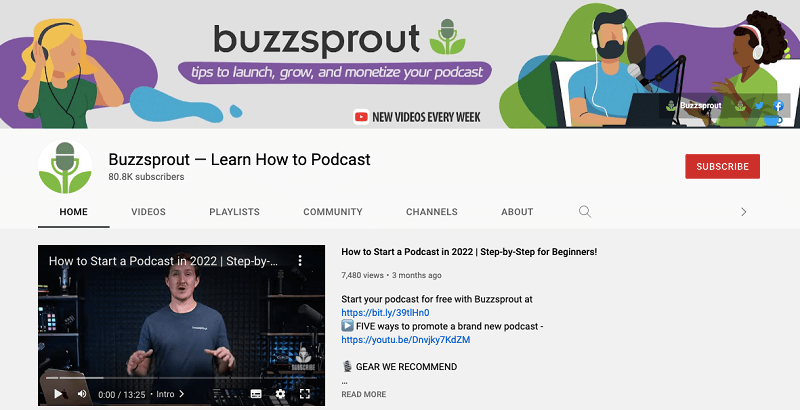Image resolution: width=800 pixels, height=410 pixels.
Task: Open the featured video title link
Action: click(x=469, y=251)
